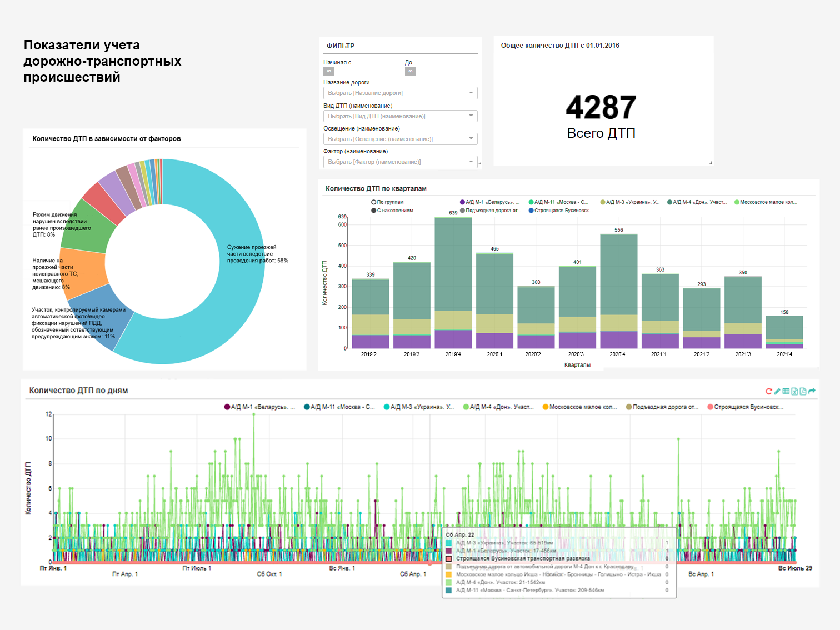Click the red refresh icon on daily chart

769,391
